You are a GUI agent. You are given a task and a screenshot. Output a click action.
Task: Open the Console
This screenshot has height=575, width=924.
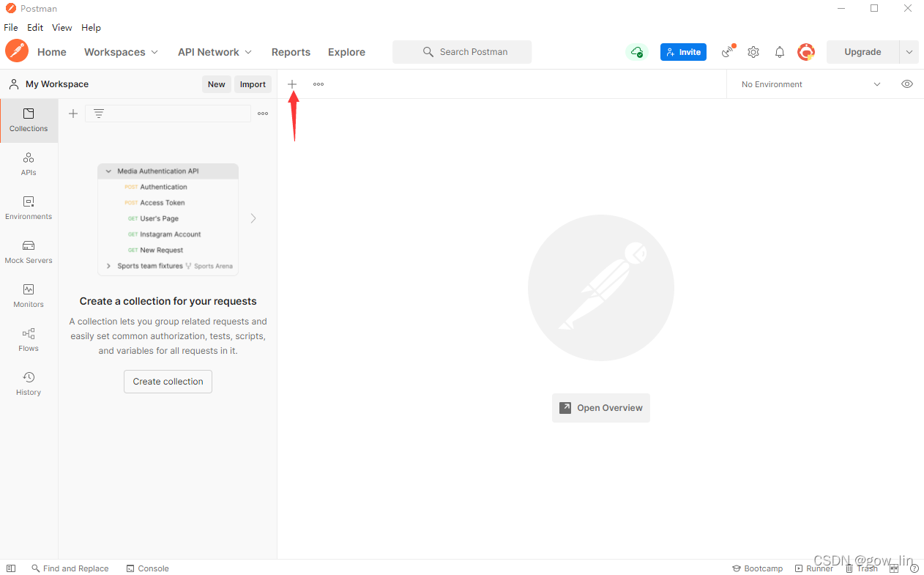(147, 568)
